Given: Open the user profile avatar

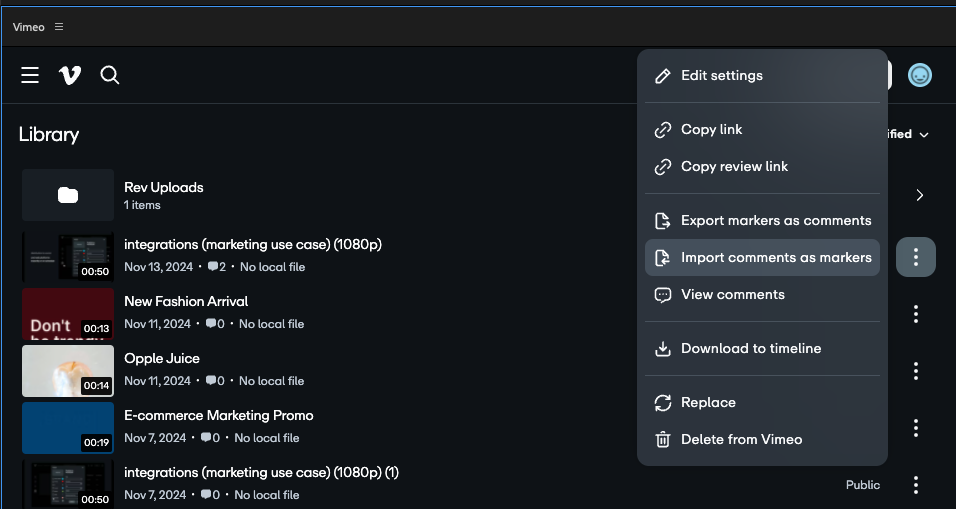Looking at the screenshot, I should (x=919, y=75).
